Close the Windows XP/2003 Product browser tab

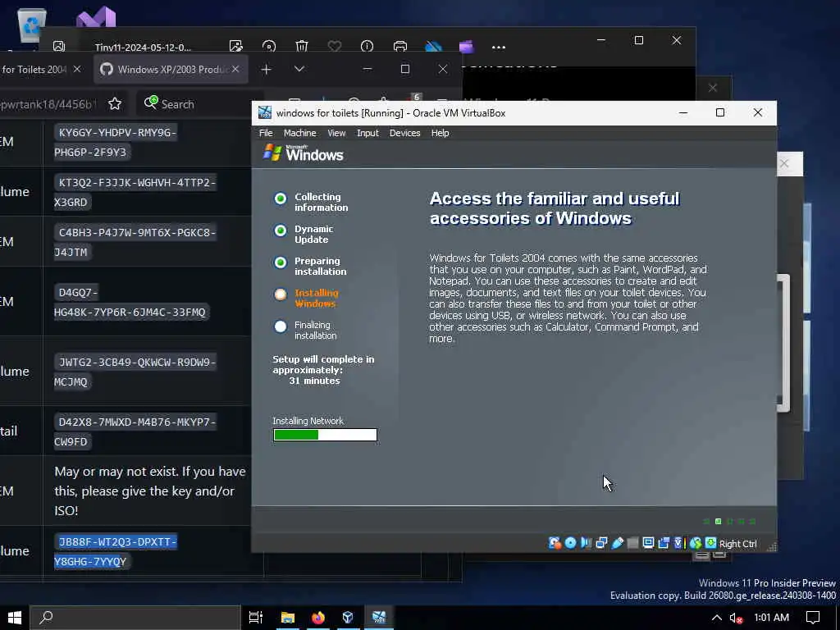[x=235, y=69]
